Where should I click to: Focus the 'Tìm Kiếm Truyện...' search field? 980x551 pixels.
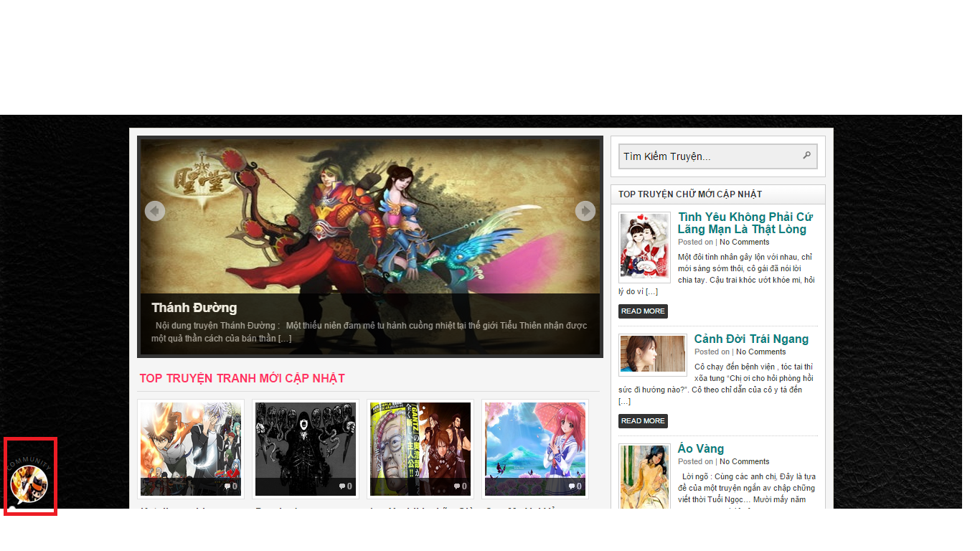(718, 156)
